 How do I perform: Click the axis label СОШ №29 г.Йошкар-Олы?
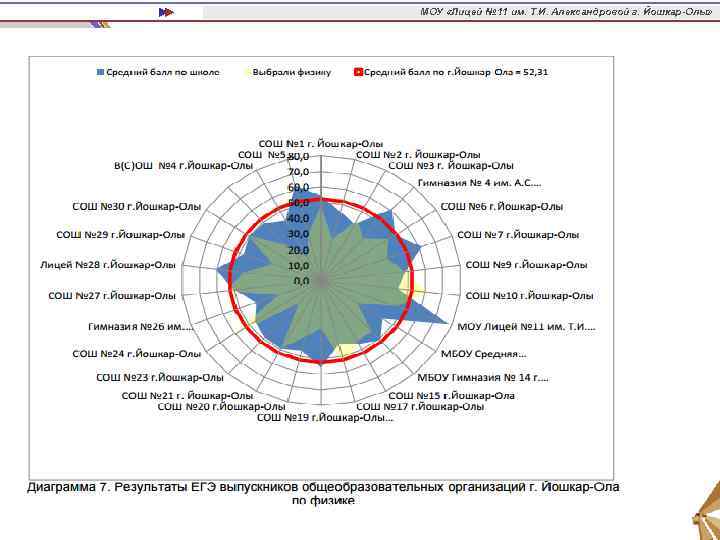(120, 235)
